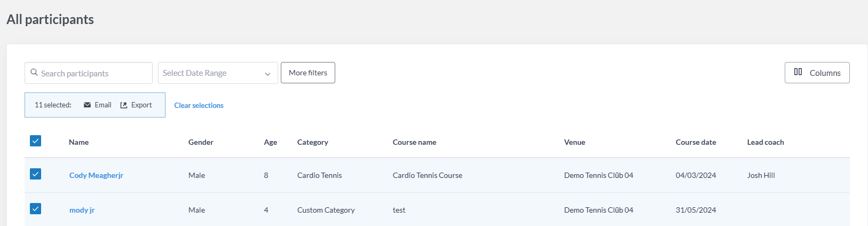The image size is (868, 226).
Task: Click the Export arrow icon
Action: click(x=124, y=105)
